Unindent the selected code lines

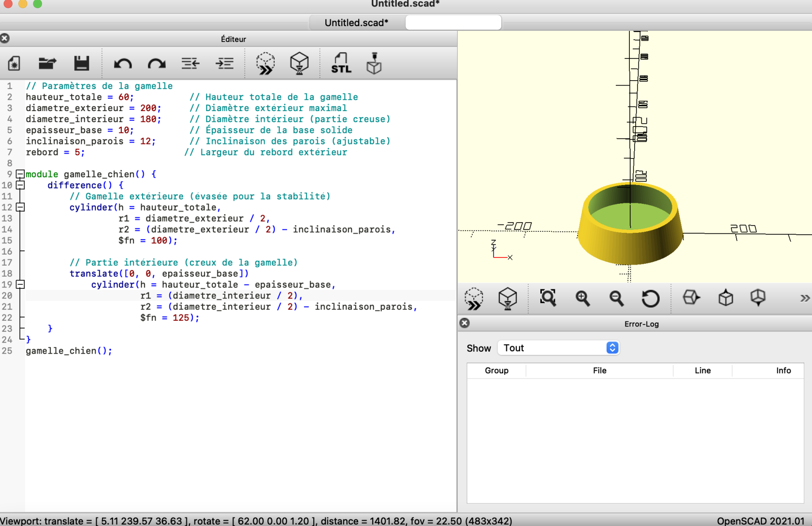[x=190, y=63]
